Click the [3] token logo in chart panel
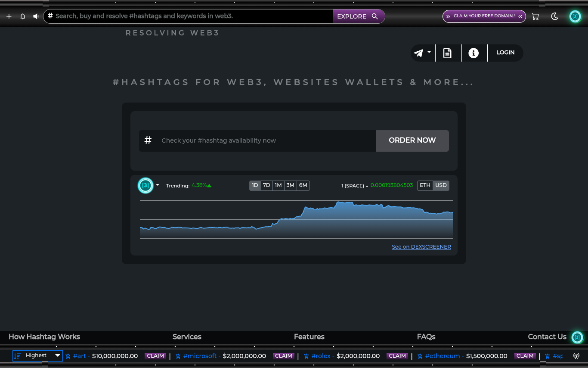This screenshot has width=588, height=368. click(145, 185)
